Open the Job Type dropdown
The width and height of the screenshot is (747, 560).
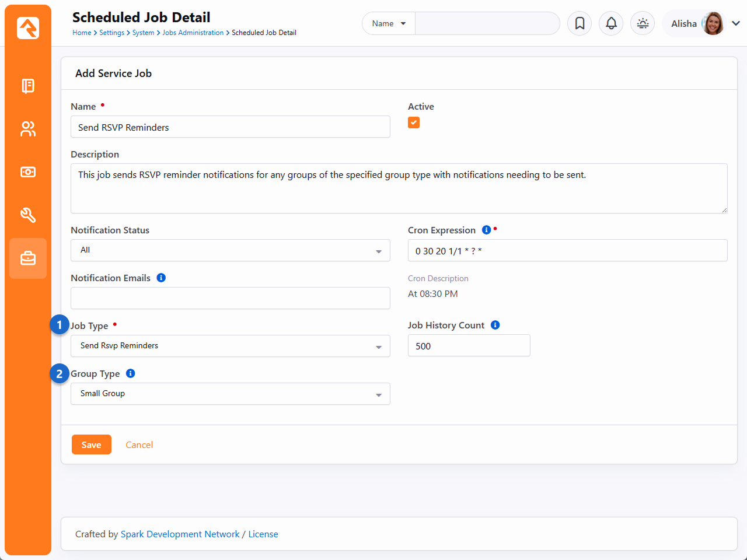[230, 346]
